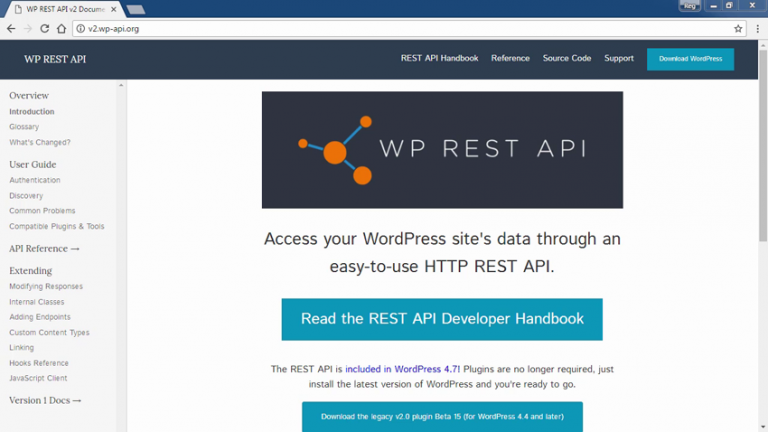This screenshot has height=432, width=768.
Task: Open Support in the top navigation
Action: [619, 58]
